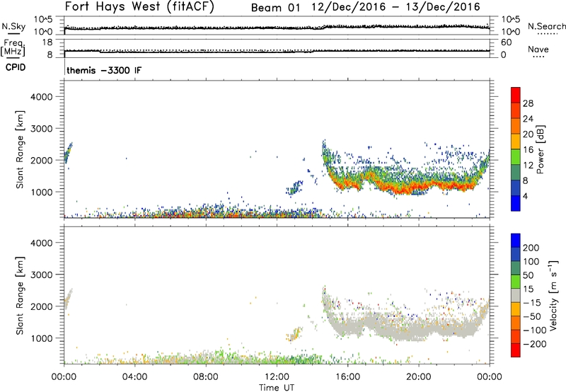Click the '28' tick on the power scale
The image size is (566, 392).
click(528, 103)
